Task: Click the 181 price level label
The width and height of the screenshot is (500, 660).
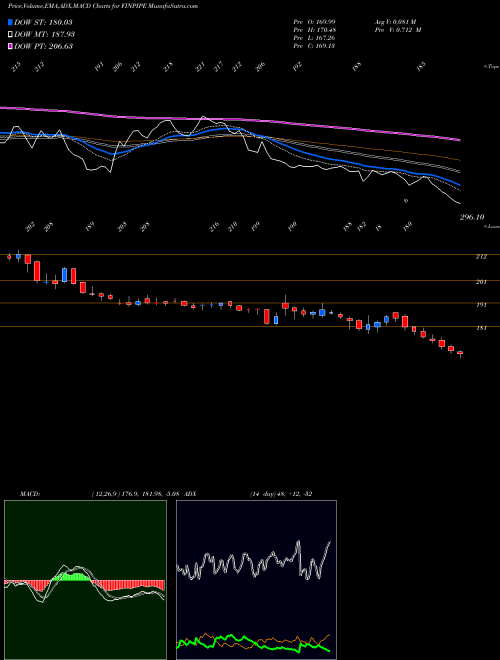Action: tap(481, 328)
